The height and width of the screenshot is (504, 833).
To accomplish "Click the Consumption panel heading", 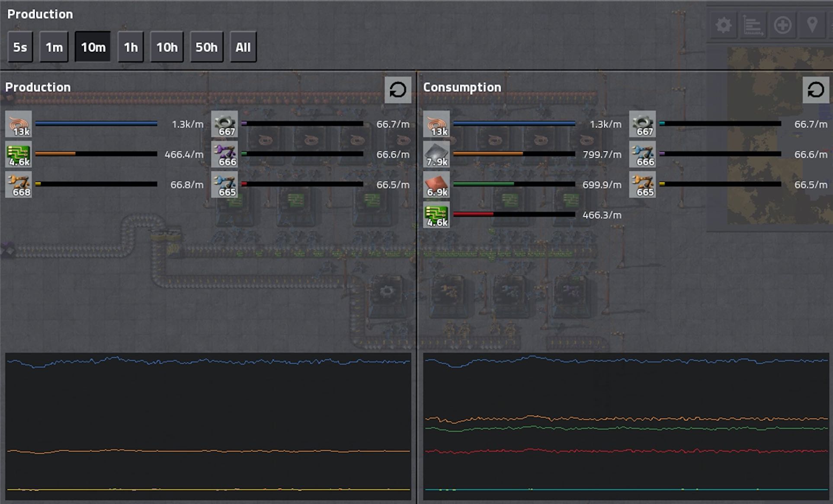I will point(462,87).
